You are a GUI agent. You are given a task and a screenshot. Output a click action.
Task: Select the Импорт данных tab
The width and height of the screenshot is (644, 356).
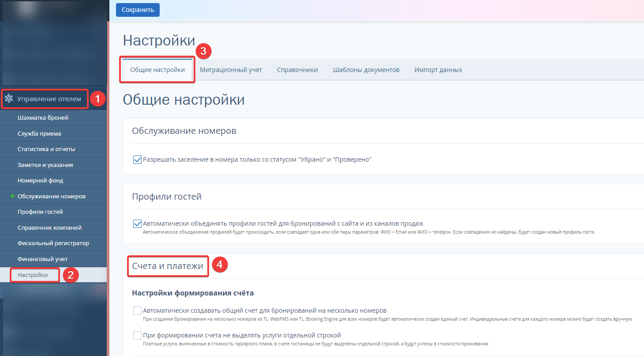point(438,70)
